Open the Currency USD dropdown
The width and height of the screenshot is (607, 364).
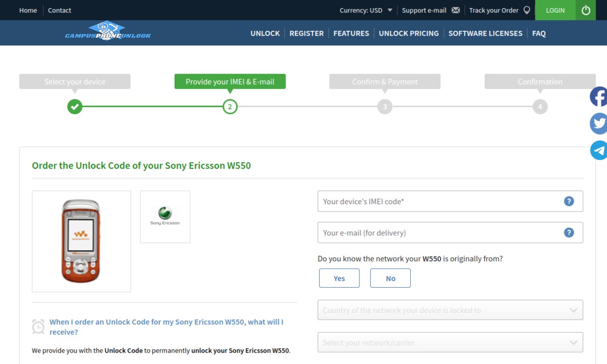click(366, 10)
